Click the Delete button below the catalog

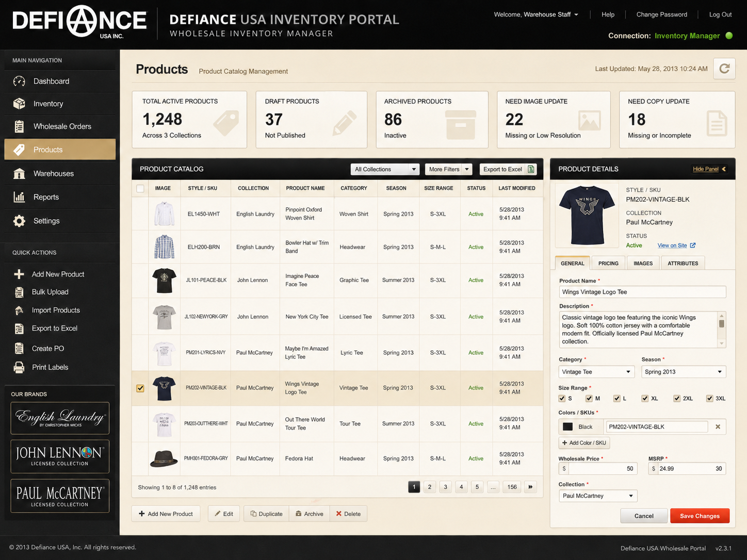[348, 514]
